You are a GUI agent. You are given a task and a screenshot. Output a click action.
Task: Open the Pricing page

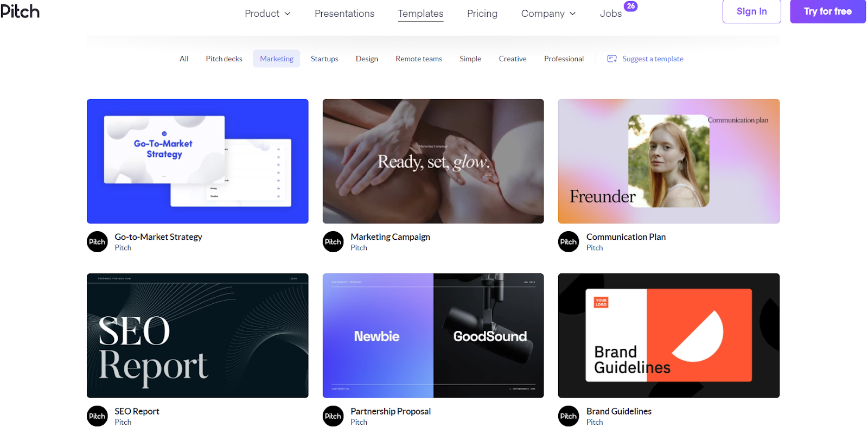pyautogui.click(x=482, y=14)
